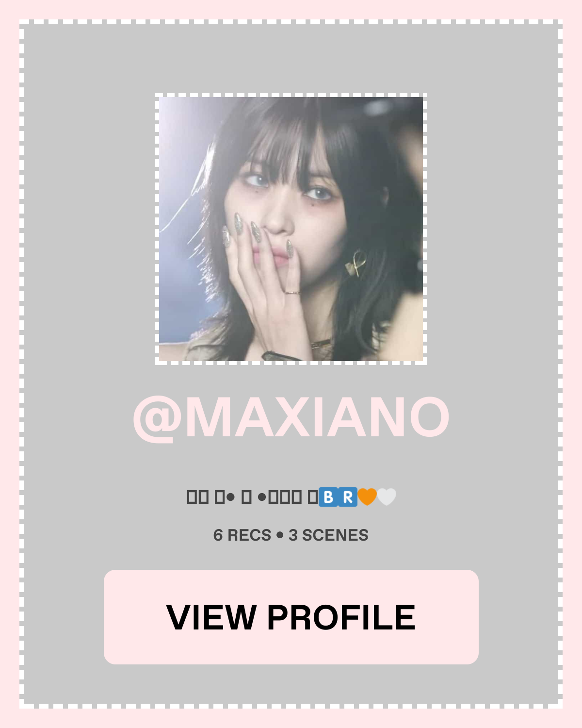582x728 pixels.
Task: Click the @MAXIANO username heading
Action: 291,417
